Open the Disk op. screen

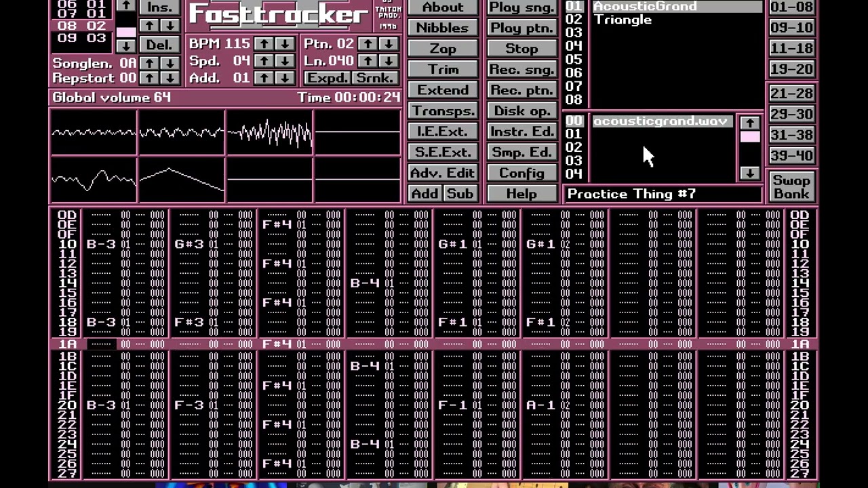coord(521,110)
